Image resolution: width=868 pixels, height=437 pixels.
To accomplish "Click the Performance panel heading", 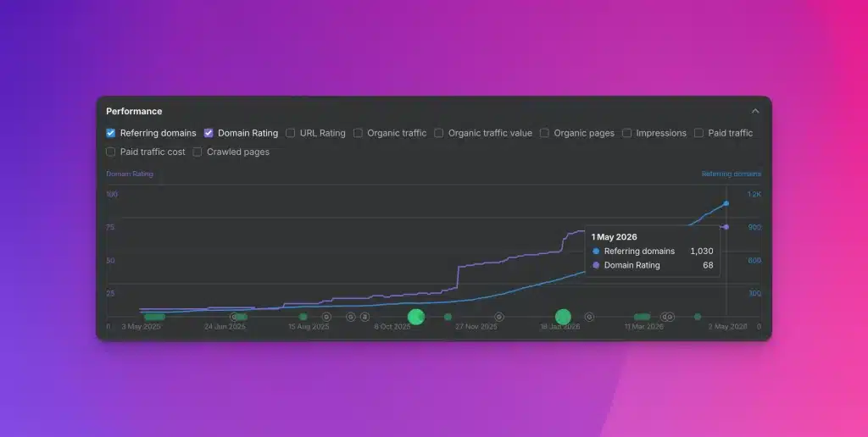I will (x=134, y=111).
